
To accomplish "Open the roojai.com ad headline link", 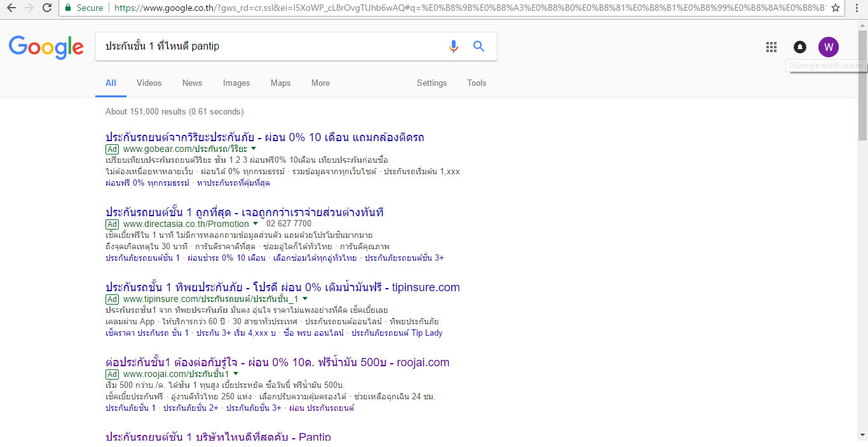I will click(277, 362).
